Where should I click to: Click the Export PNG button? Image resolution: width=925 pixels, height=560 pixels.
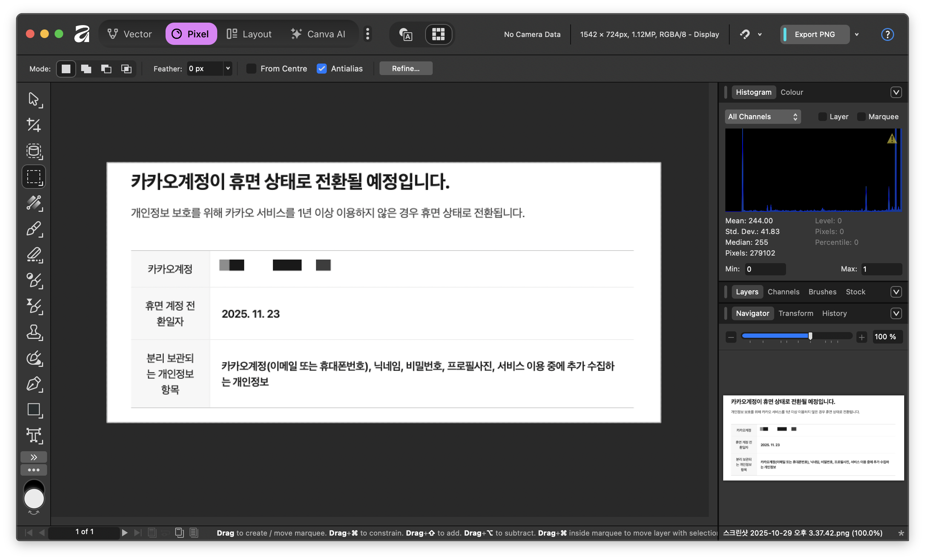(815, 34)
